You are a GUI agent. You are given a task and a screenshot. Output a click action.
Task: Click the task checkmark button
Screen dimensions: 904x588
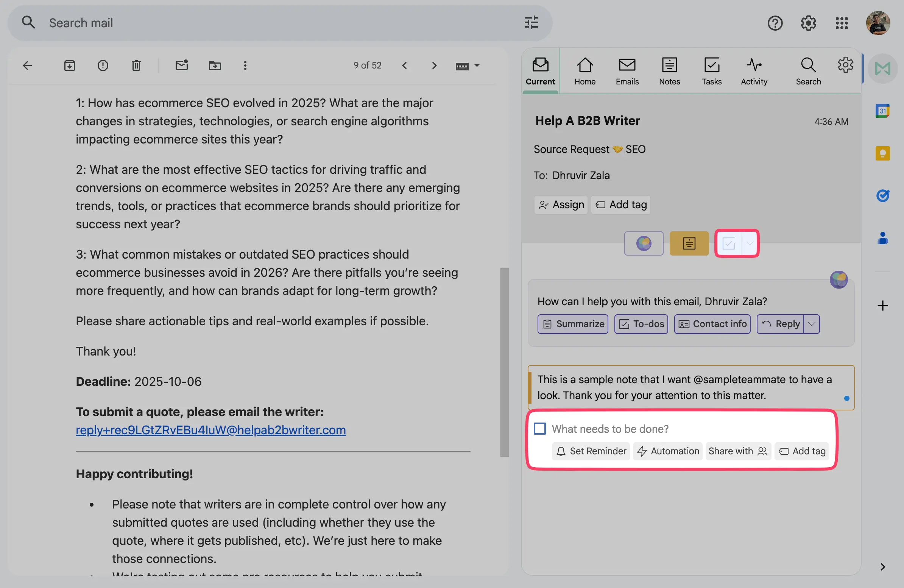[728, 243]
